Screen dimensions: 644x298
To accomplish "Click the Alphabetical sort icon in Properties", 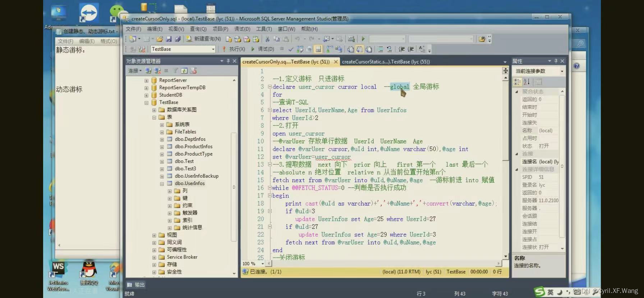I will coord(526,82).
